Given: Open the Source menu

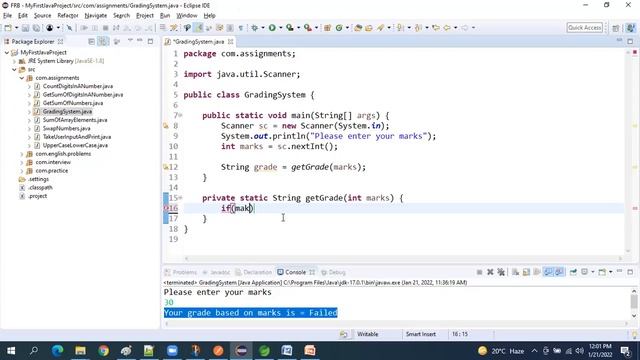Looking at the screenshot, I should tap(42, 16).
